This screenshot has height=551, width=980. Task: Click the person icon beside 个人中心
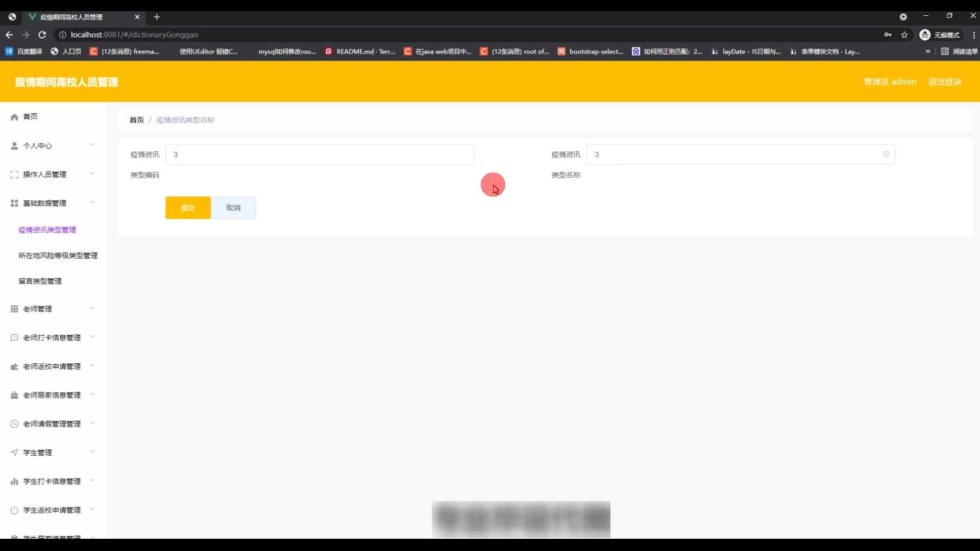click(x=14, y=146)
